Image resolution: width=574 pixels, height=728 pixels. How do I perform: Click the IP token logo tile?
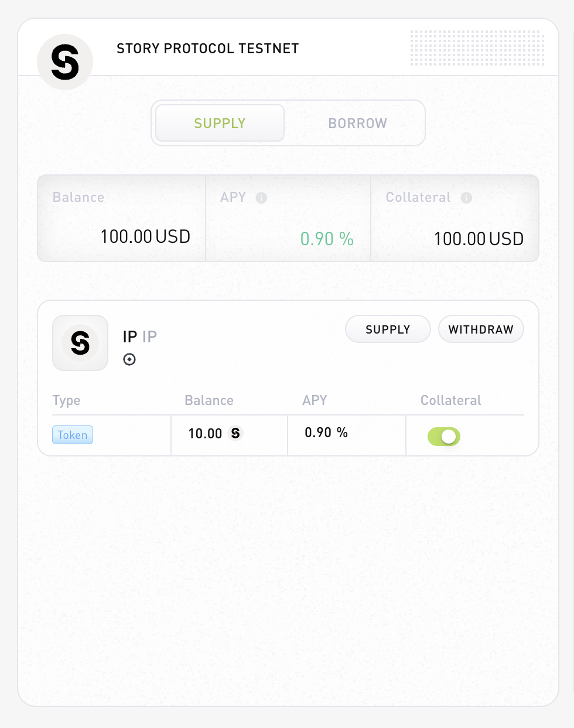point(80,343)
